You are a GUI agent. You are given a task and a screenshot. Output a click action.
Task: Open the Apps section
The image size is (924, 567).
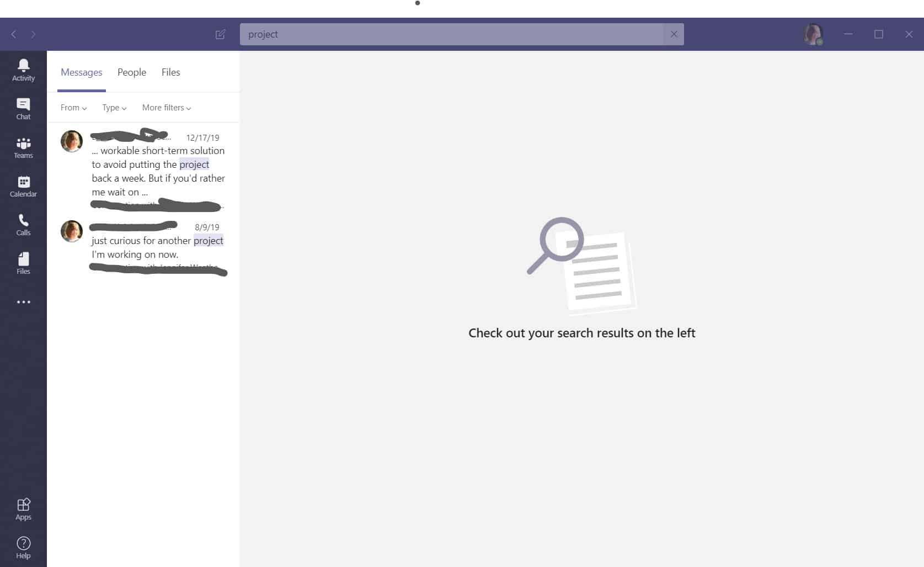23,508
